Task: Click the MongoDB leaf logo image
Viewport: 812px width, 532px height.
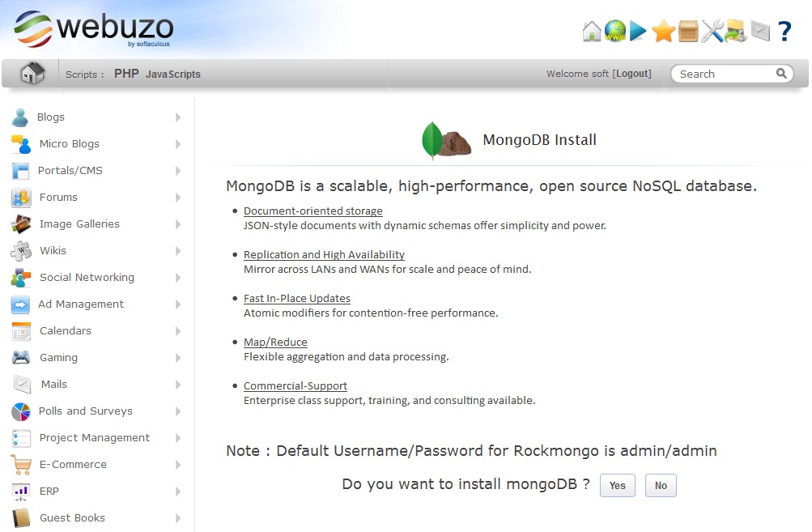Action: (446, 140)
